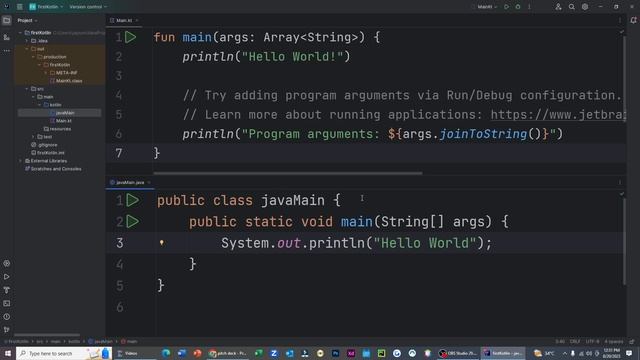Click CRLF line separator in status bar
Screen dimensions: 640x360
click(575, 341)
